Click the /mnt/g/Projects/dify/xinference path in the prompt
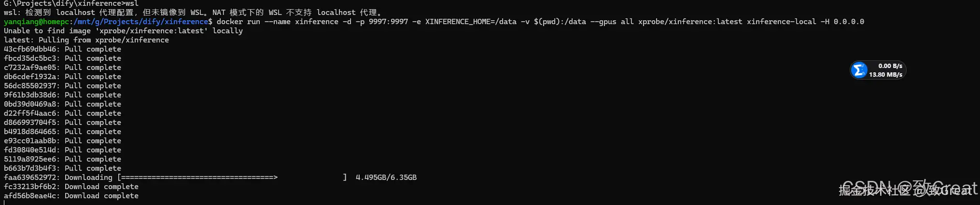Screen dimensions: 980x205 click(x=141, y=22)
